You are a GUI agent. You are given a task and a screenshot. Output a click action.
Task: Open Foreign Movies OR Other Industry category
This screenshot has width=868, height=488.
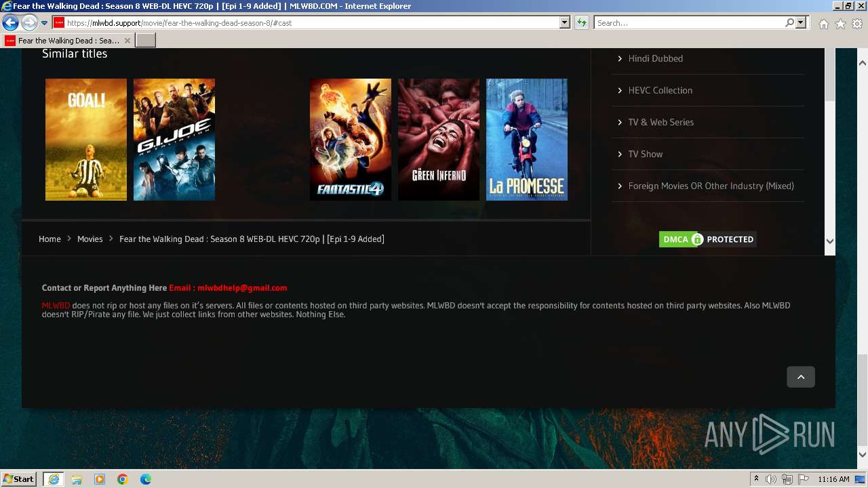[x=711, y=186]
